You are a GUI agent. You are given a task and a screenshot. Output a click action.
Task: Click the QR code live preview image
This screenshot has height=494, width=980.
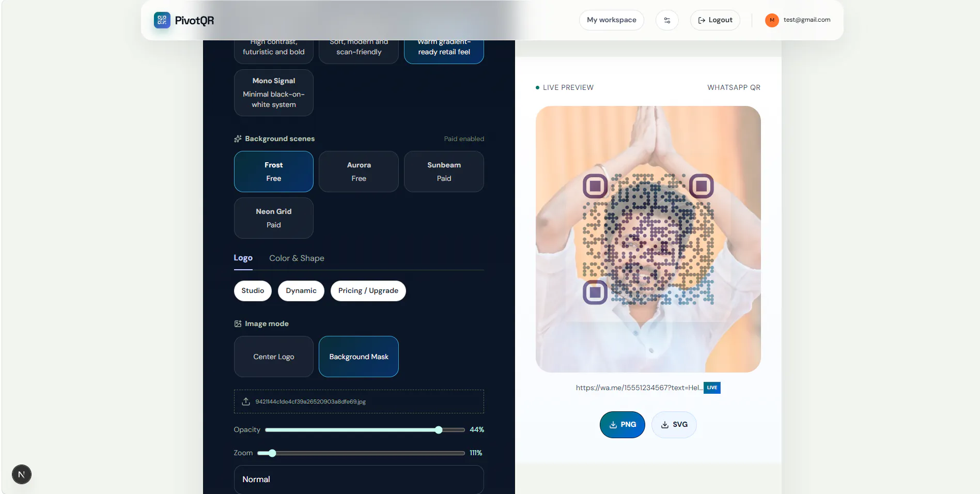point(648,239)
